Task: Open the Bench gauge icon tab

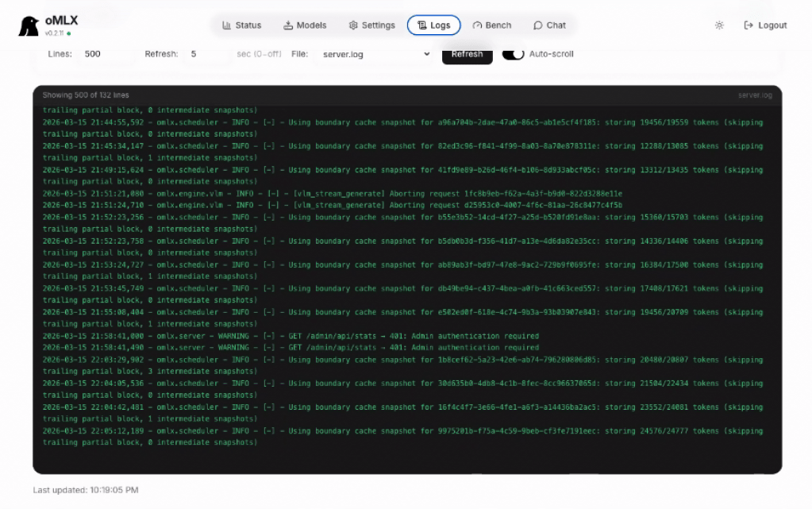Action: 477,25
